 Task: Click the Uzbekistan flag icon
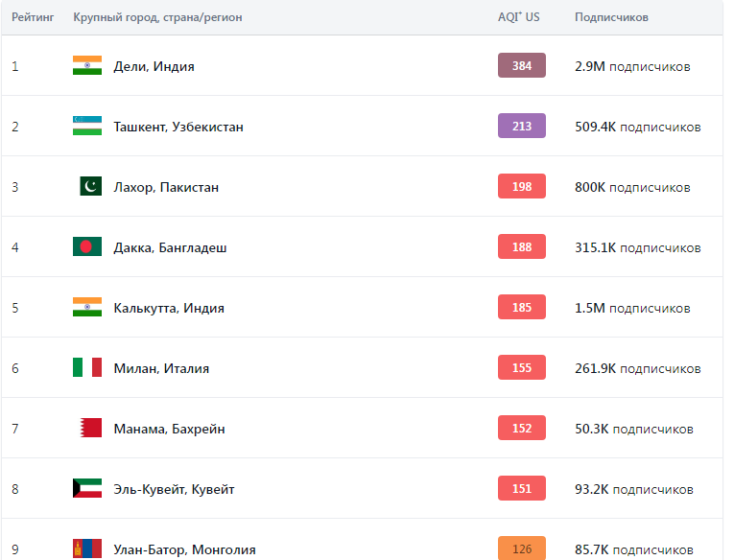(x=87, y=127)
